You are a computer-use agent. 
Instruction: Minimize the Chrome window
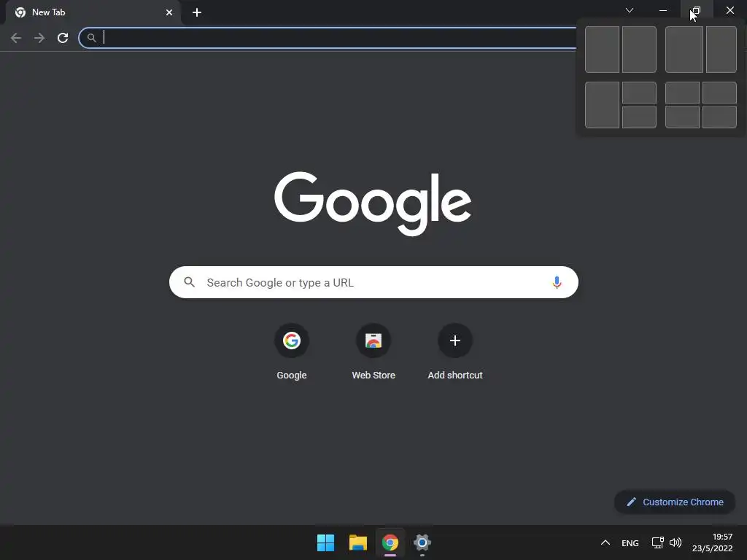click(x=663, y=10)
